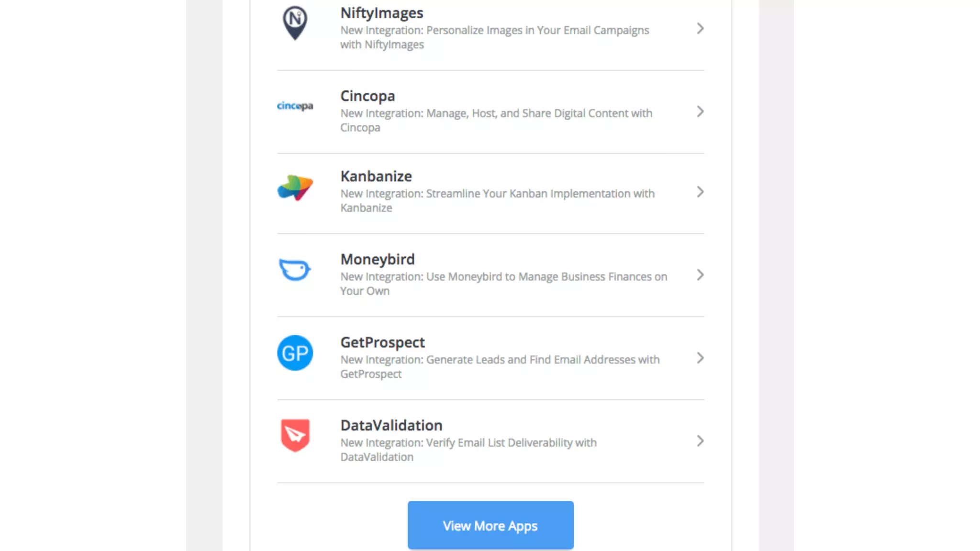Click the DataValidation right chevron
Image resolution: width=980 pixels, height=551 pixels.
coord(700,441)
